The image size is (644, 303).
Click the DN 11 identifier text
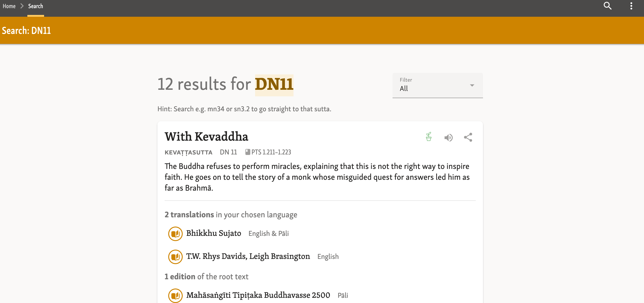coord(228,152)
